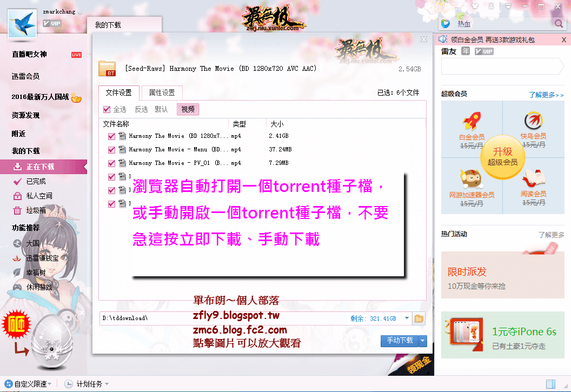Uncheck the 2.41GB Harmony The Movie file
This screenshot has width=571, height=392.
click(112, 136)
